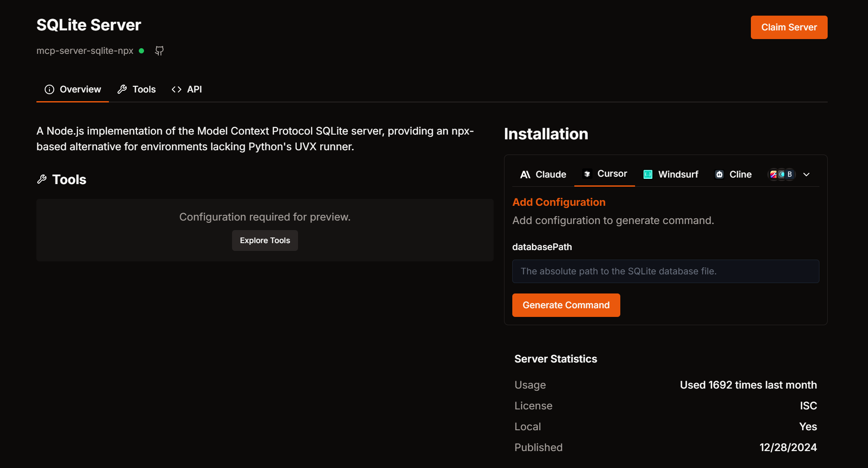Viewport: 868px width, 468px height.
Task: Click the green online status dot
Action: 141,51
